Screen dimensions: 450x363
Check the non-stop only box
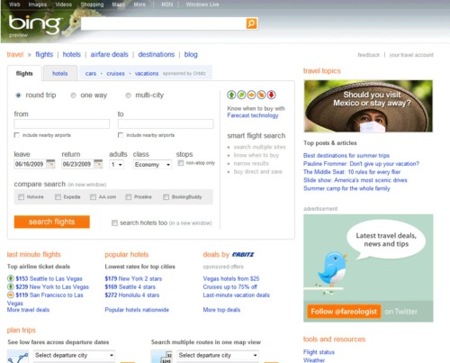(181, 163)
